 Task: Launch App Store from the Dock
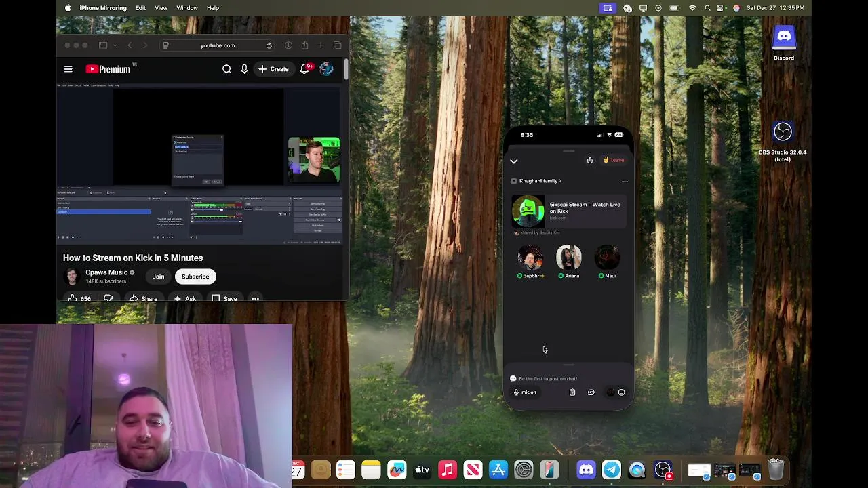click(x=498, y=470)
